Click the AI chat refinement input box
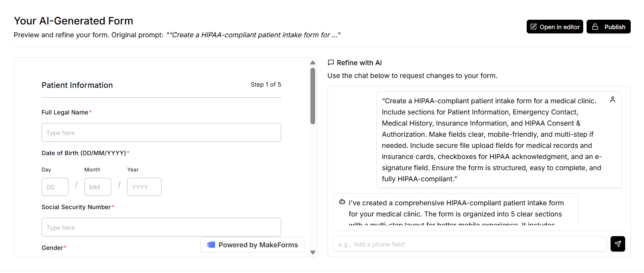The image size is (644, 273). [470, 244]
